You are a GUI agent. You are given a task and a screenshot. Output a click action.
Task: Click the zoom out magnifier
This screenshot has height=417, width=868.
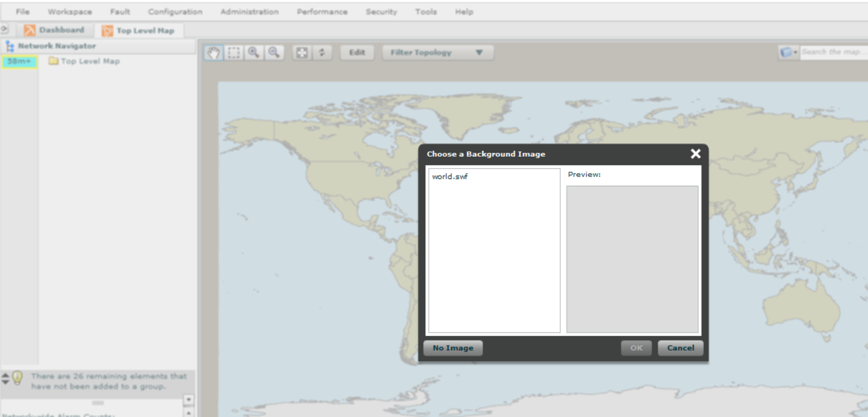[274, 52]
